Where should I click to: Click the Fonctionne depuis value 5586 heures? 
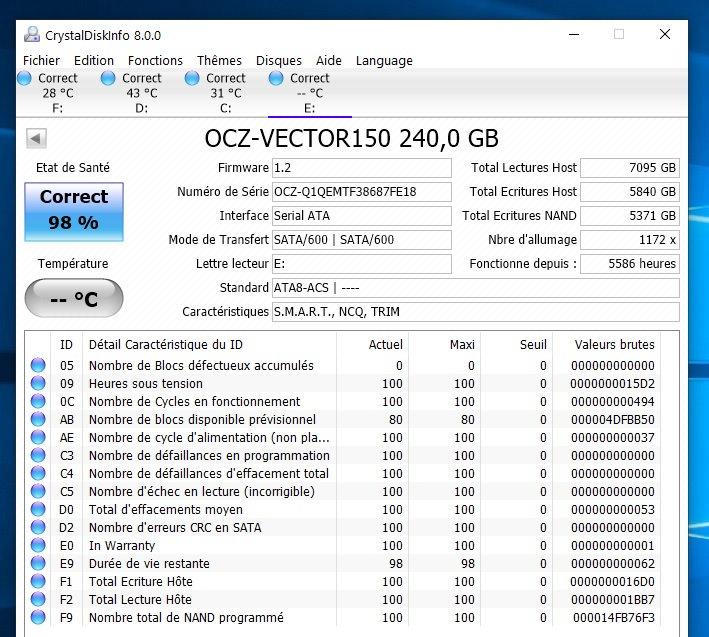coord(630,264)
